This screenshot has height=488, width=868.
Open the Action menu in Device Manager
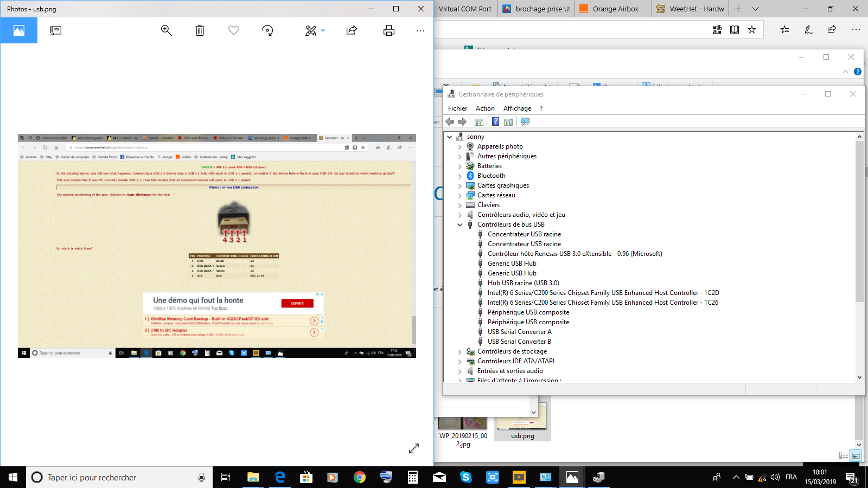[485, 108]
